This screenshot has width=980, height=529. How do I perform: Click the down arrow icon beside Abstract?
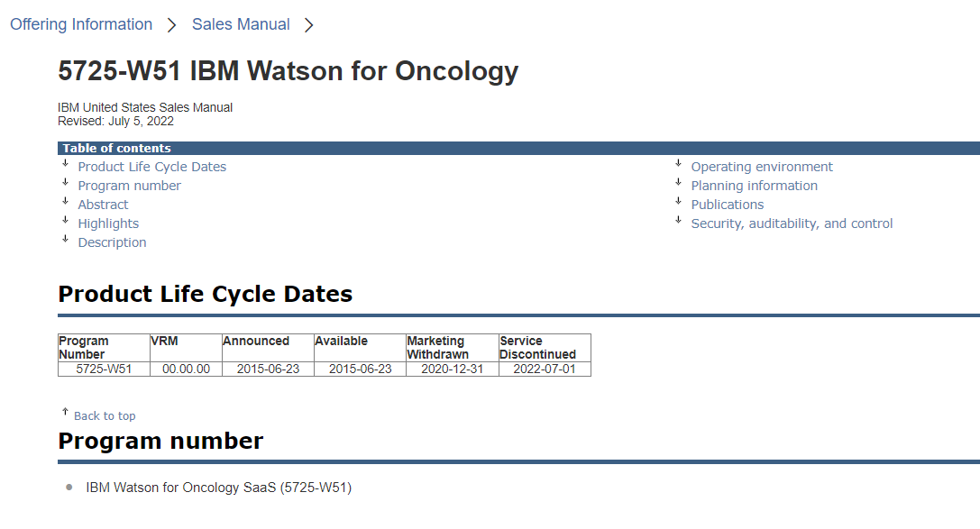pyautogui.click(x=65, y=201)
